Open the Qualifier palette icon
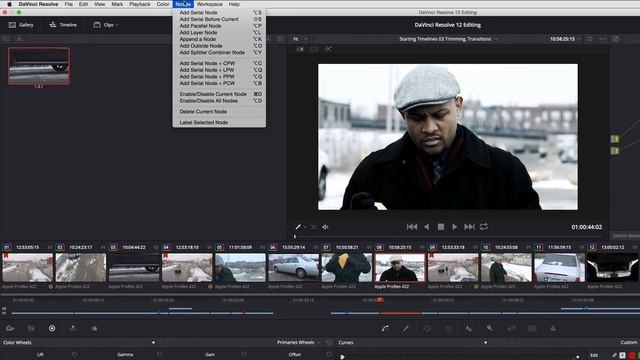Image resolution: width=640 pixels, height=360 pixels. coord(406,328)
